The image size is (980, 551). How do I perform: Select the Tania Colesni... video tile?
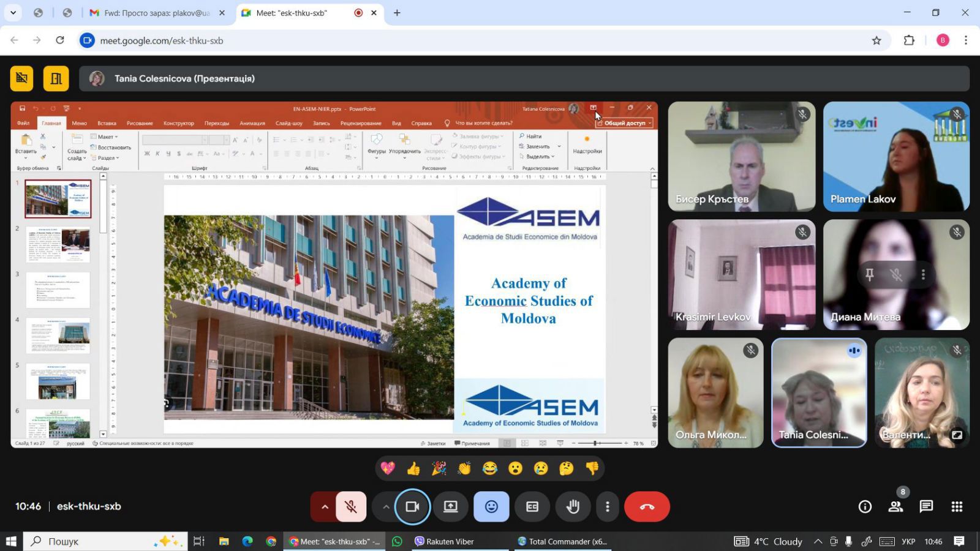(x=819, y=392)
